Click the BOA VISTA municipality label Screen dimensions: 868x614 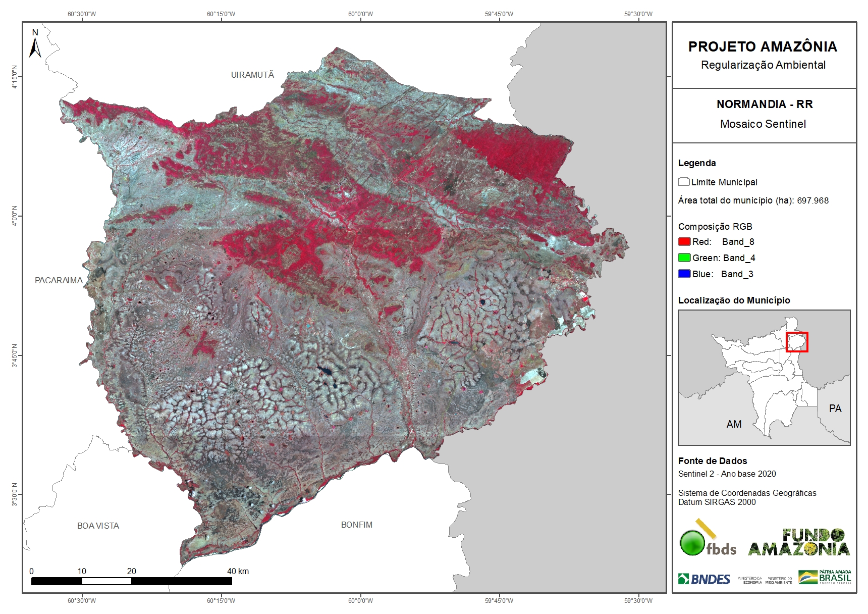point(98,526)
